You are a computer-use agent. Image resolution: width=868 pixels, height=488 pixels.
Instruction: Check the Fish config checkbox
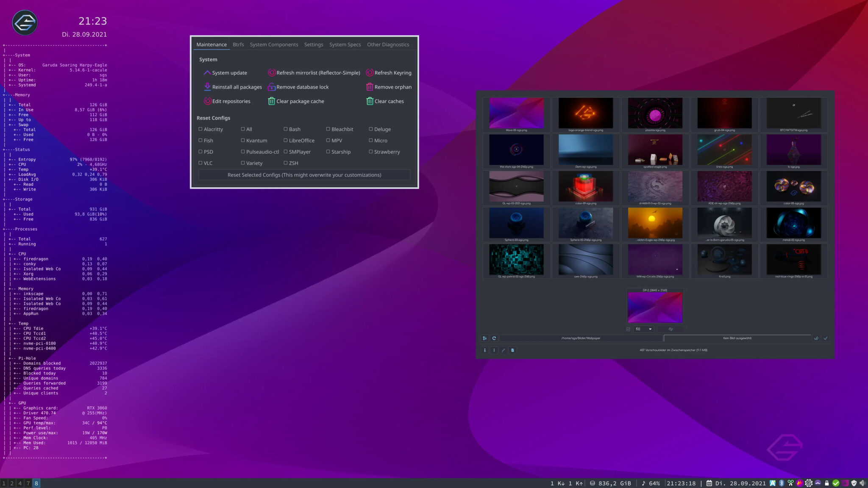(x=200, y=140)
